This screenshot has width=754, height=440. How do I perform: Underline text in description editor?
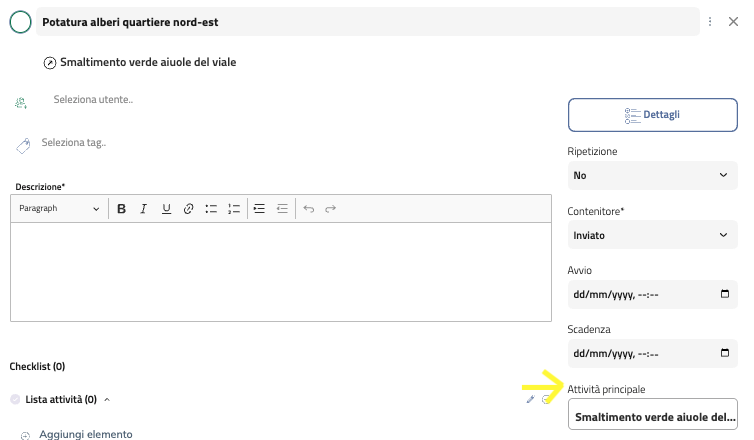[x=166, y=209]
